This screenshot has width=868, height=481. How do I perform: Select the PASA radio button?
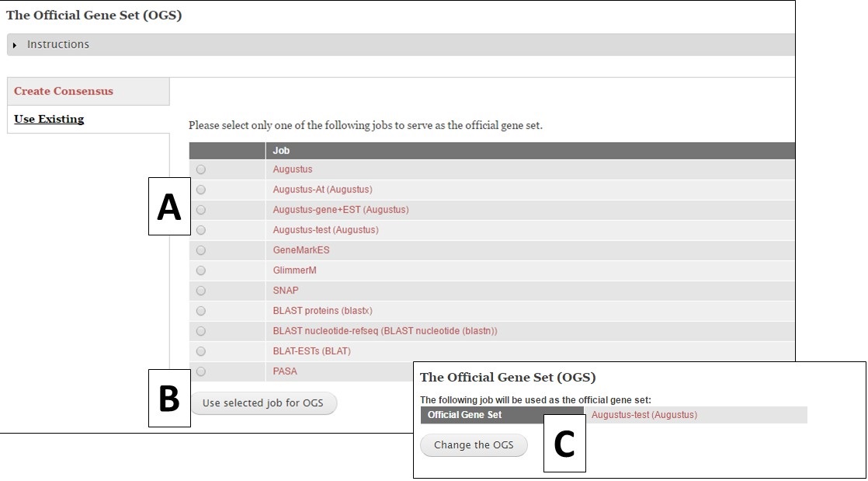[x=200, y=371]
